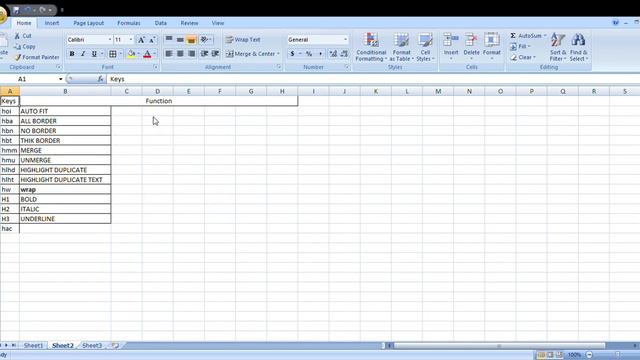640x360 pixels.
Task: Open the Fill button menu
Action: tap(520, 47)
